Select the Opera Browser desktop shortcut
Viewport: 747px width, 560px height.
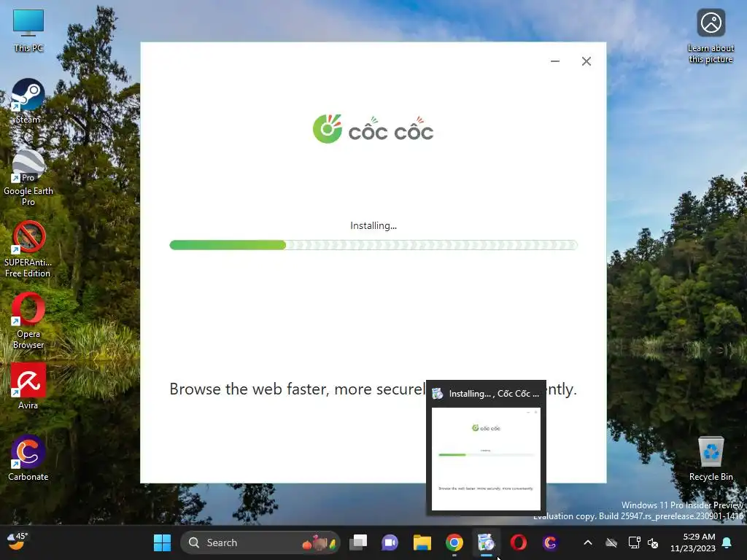[x=28, y=321]
